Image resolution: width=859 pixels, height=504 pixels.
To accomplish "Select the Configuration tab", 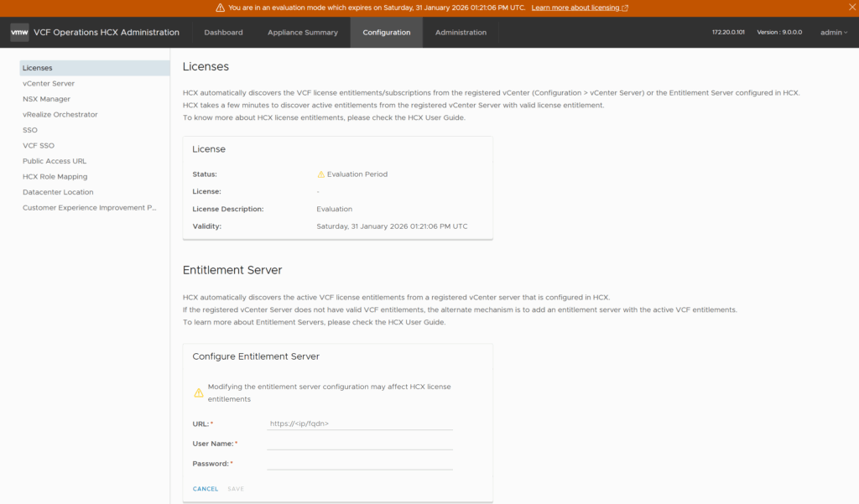I will pyautogui.click(x=387, y=33).
